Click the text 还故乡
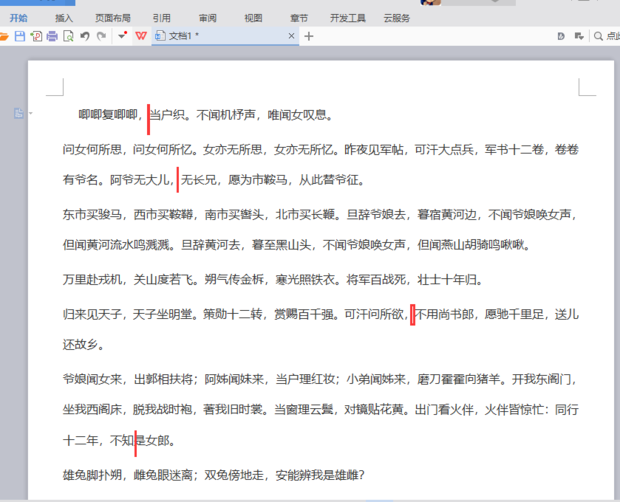 [80, 345]
